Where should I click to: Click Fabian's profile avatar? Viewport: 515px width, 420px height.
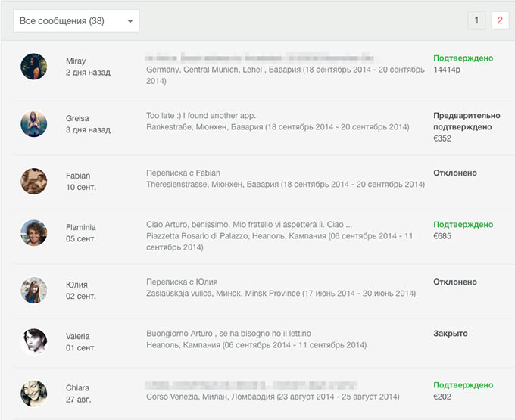click(34, 180)
